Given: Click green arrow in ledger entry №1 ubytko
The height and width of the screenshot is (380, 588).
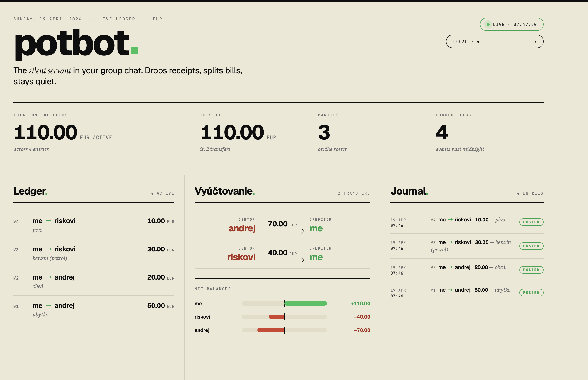Looking at the screenshot, I should [x=48, y=305].
